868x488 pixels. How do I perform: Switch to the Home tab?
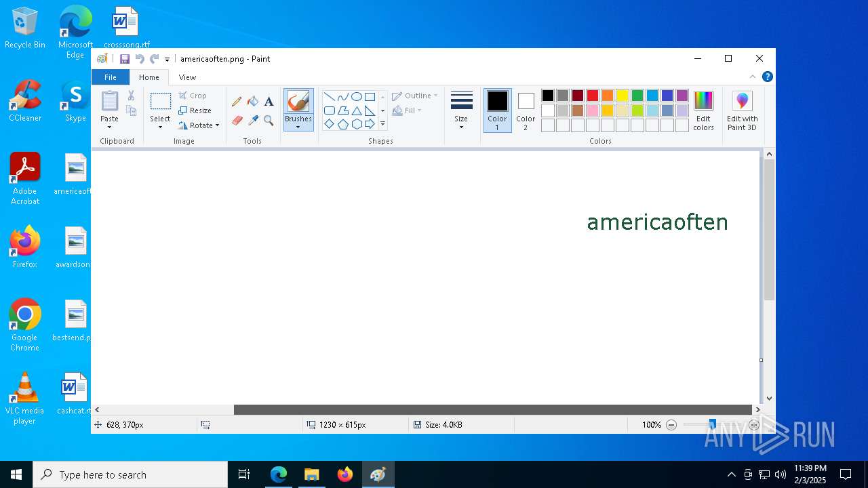149,77
